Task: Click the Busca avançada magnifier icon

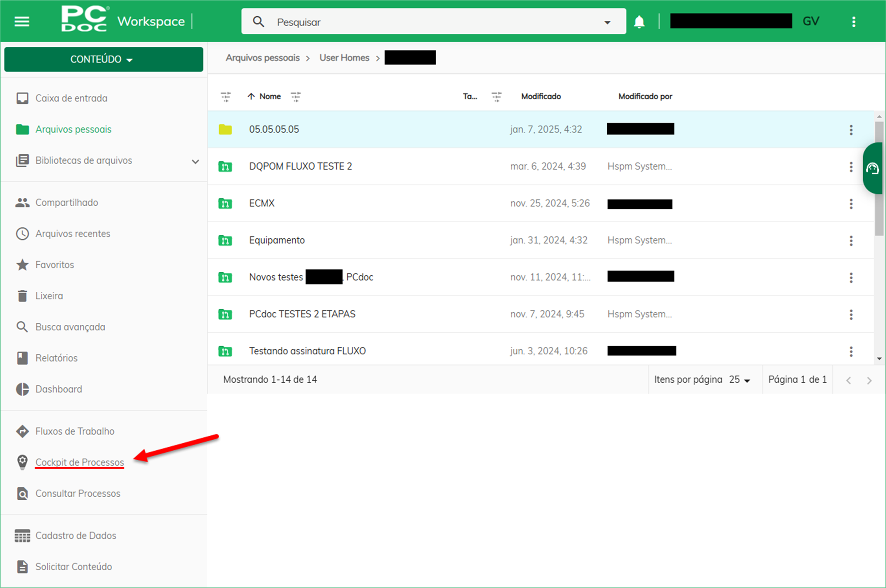Action: 22,327
